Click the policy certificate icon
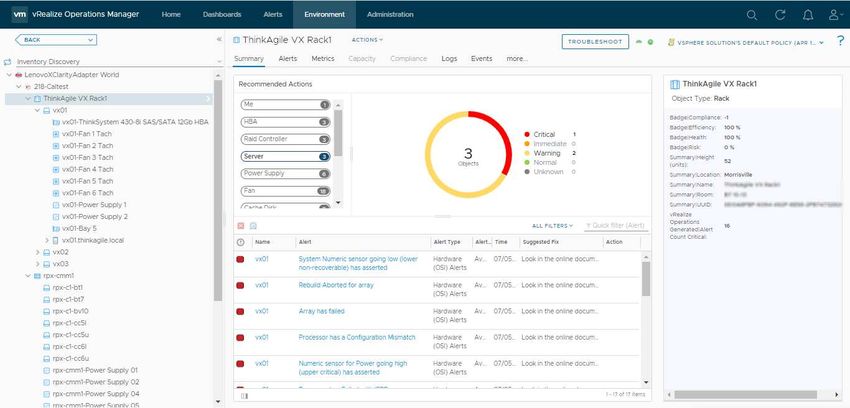 (x=671, y=42)
